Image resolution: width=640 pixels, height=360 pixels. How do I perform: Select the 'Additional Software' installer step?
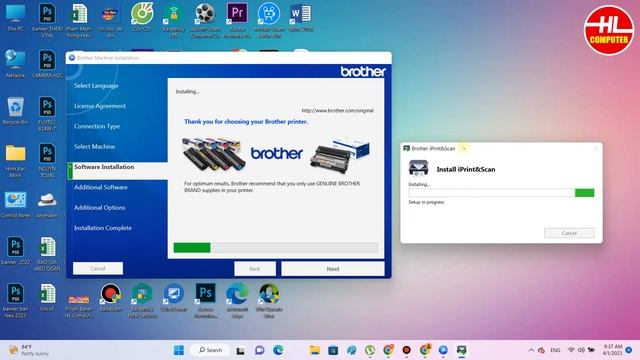coord(101,187)
